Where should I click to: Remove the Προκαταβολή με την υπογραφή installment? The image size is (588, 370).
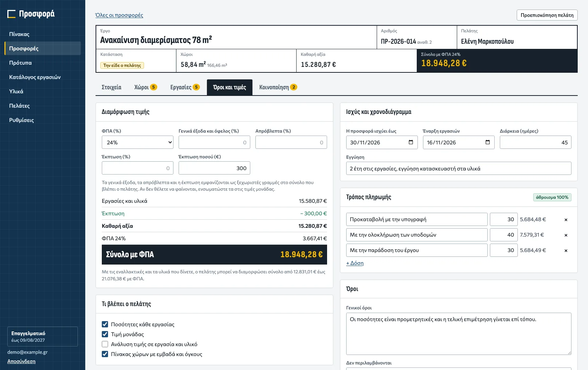pos(566,220)
